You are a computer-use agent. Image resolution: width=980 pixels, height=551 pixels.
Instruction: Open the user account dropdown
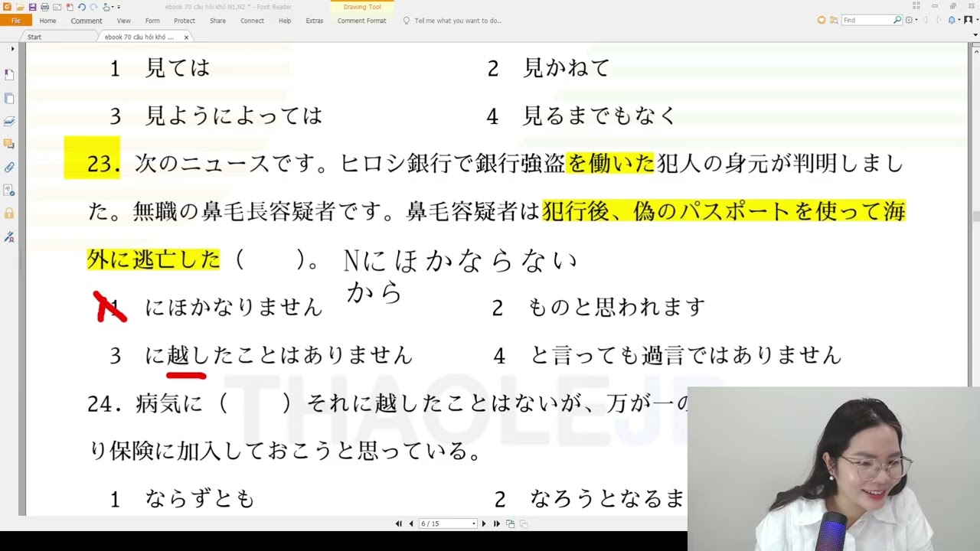pos(977,20)
